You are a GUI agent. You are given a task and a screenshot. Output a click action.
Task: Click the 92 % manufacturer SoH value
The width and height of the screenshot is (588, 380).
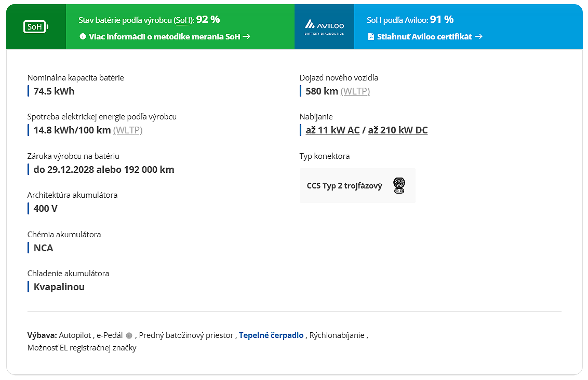(208, 20)
